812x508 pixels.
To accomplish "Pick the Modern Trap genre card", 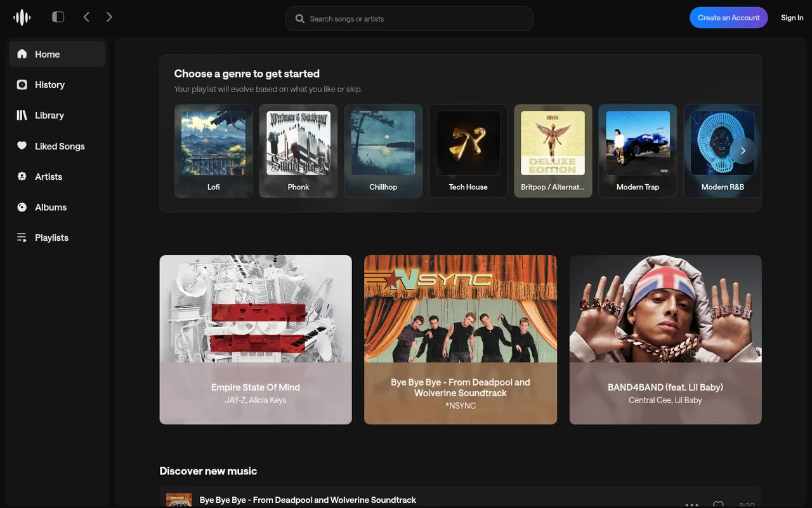I will [x=638, y=151].
